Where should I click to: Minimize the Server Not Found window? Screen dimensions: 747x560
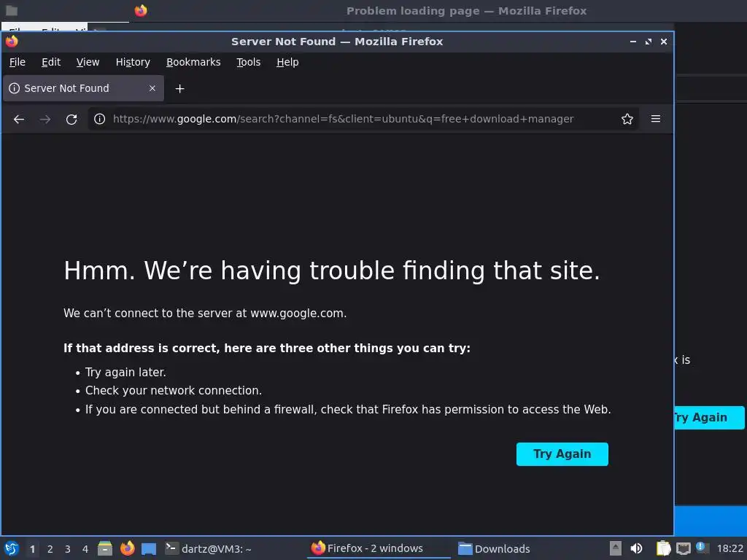(x=632, y=42)
